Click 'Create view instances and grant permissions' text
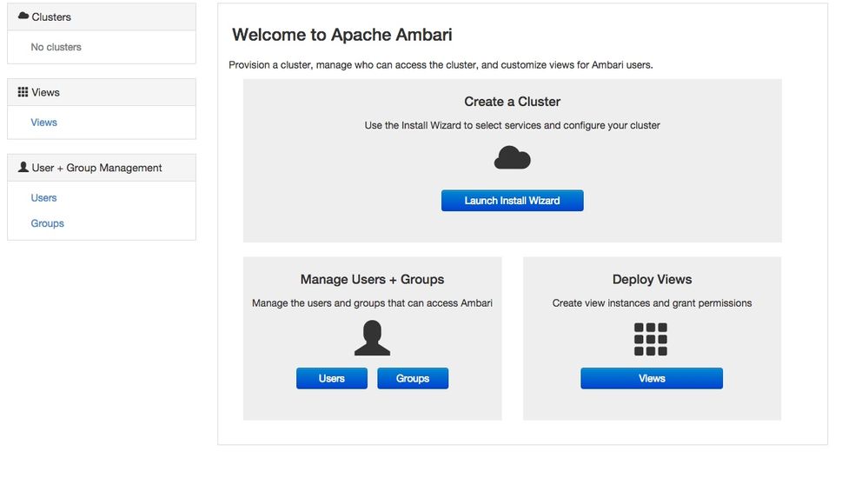This screenshot has height=478, width=868. coord(652,303)
